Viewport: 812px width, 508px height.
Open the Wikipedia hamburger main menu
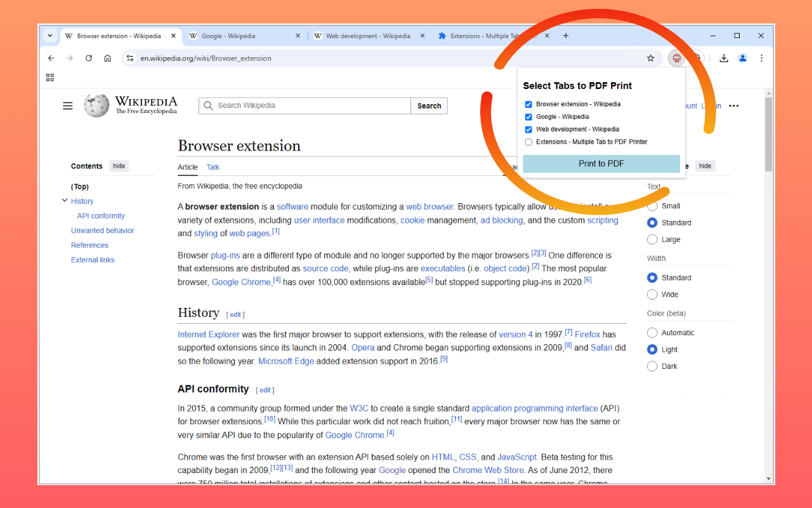68,106
